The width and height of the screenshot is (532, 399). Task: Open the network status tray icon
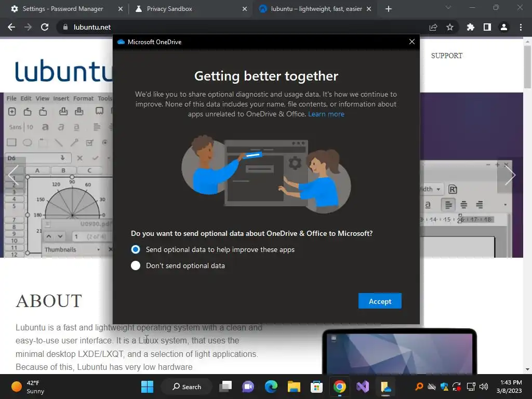pos(471,387)
